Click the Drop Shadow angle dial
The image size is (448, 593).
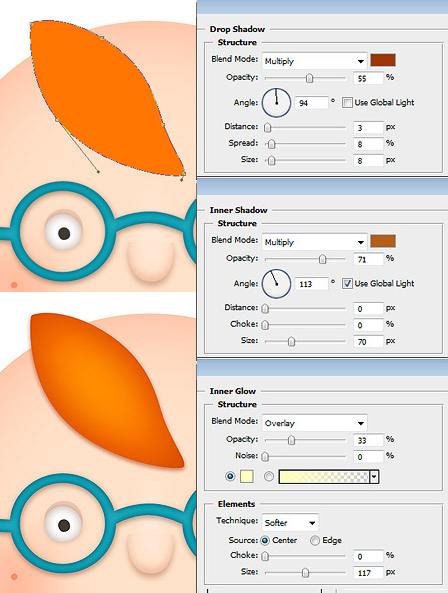click(276, 102)
